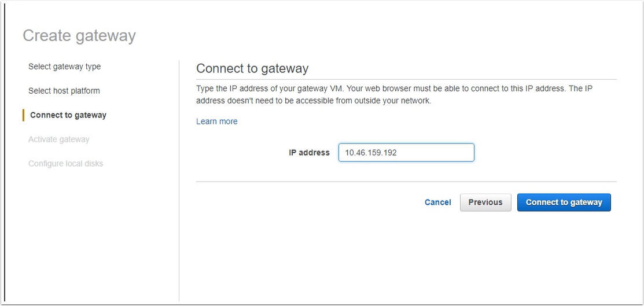Click the Configure local disks step

click(66, 164)
